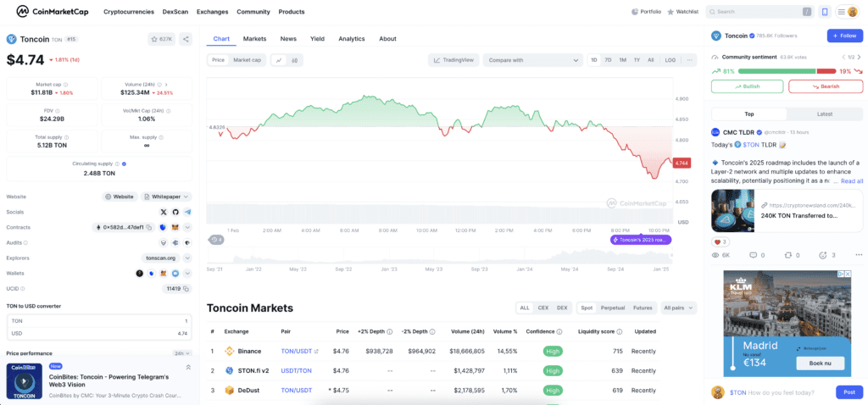The height and width of the screenshot is (405, 868).
Task: Vote Bullish on community sentiment
Action: pos(747,86)
